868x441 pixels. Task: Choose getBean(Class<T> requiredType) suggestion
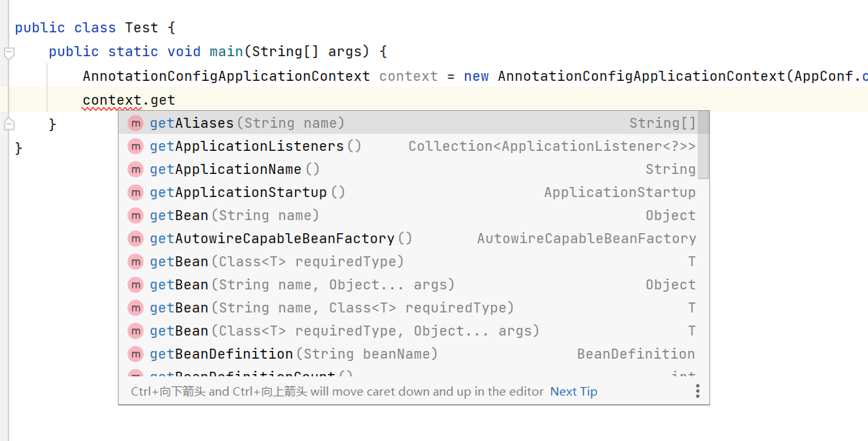(x=276, y=262)
